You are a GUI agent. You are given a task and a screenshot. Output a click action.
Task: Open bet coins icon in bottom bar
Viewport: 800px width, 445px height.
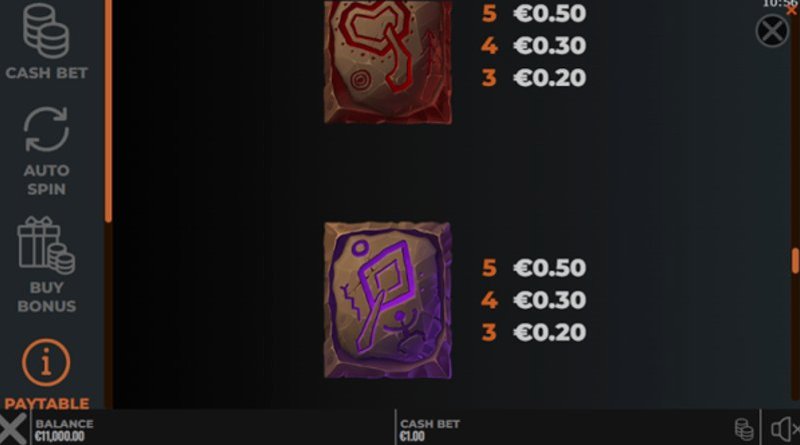click(x=744, y=429)
